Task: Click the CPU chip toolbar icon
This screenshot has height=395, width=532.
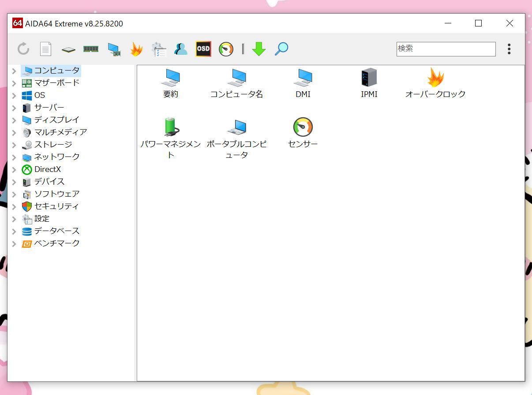Action: tap(68, 49)
